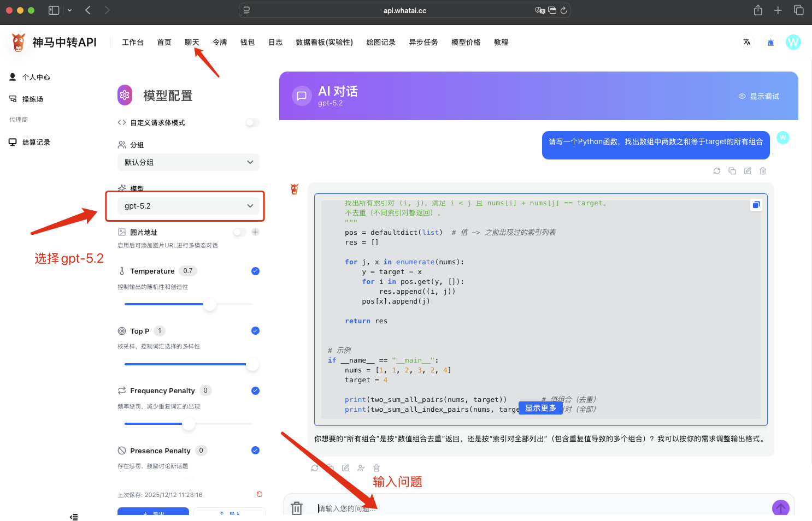Send the message with purple arrow button

pyautogui.click(x=781, y=508)
